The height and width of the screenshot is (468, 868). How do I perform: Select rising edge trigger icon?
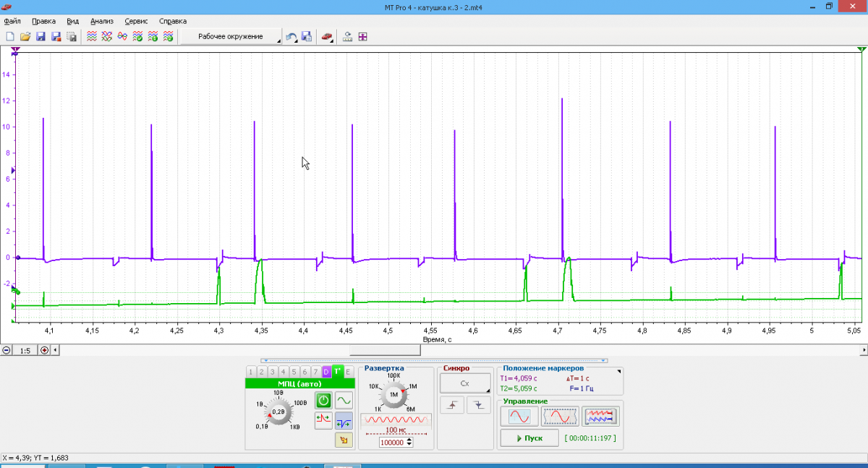click(x=453, y=406)
